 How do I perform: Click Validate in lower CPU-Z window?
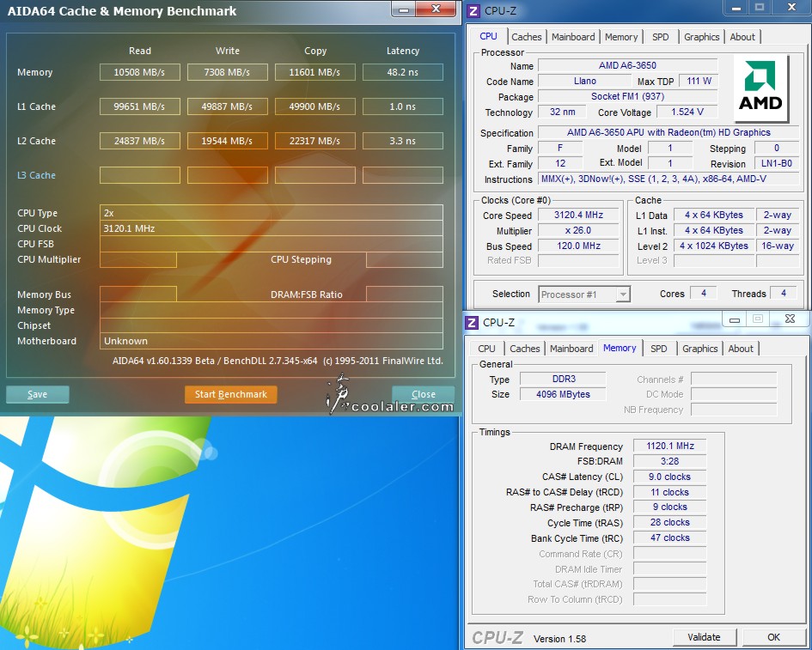[x=704, y=637]
